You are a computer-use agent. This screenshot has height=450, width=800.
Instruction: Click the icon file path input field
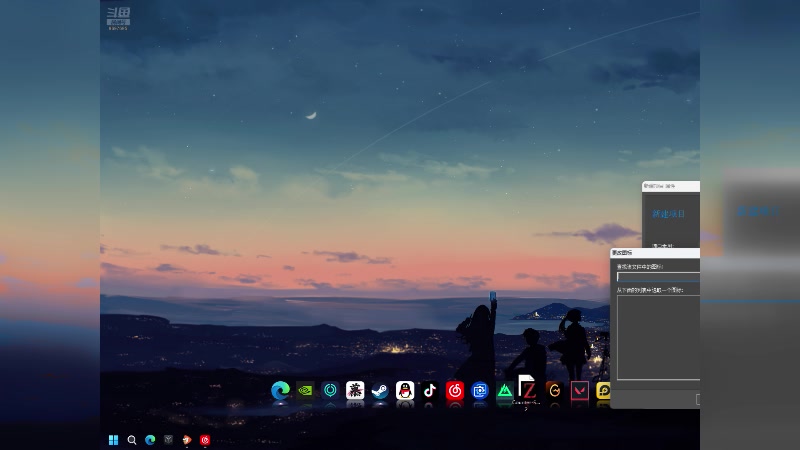[x=658, y=277]
